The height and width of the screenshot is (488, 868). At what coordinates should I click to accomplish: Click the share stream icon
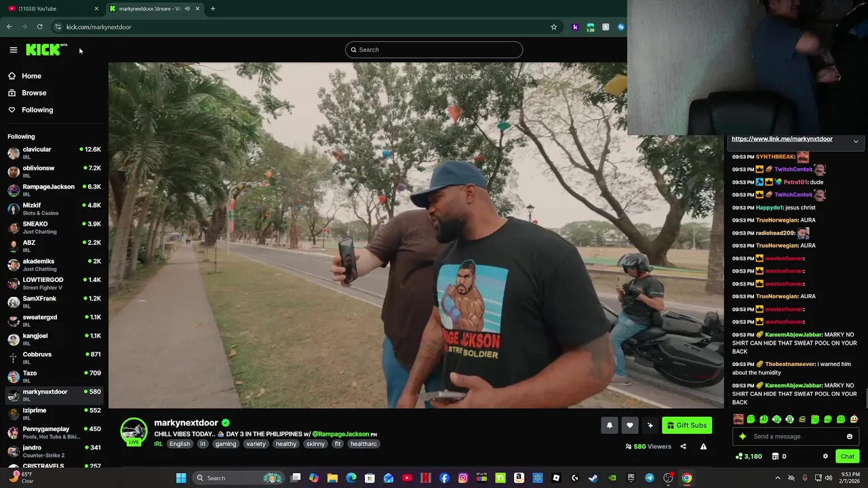683,447
